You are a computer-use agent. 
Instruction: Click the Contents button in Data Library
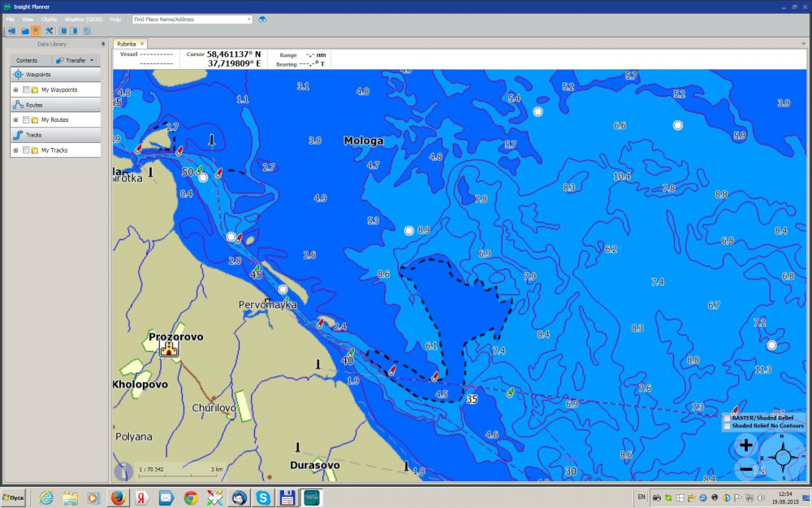point(27,60)
